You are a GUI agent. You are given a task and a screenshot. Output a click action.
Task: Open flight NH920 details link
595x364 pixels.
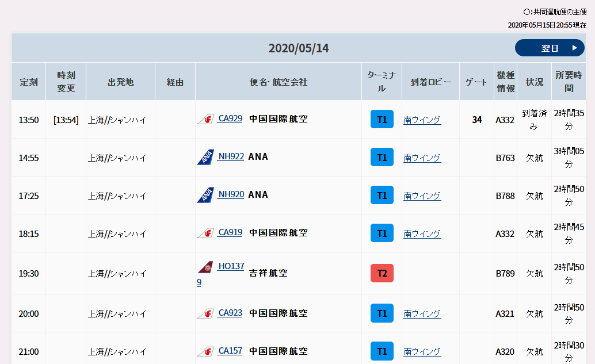[x=231, y=194]
